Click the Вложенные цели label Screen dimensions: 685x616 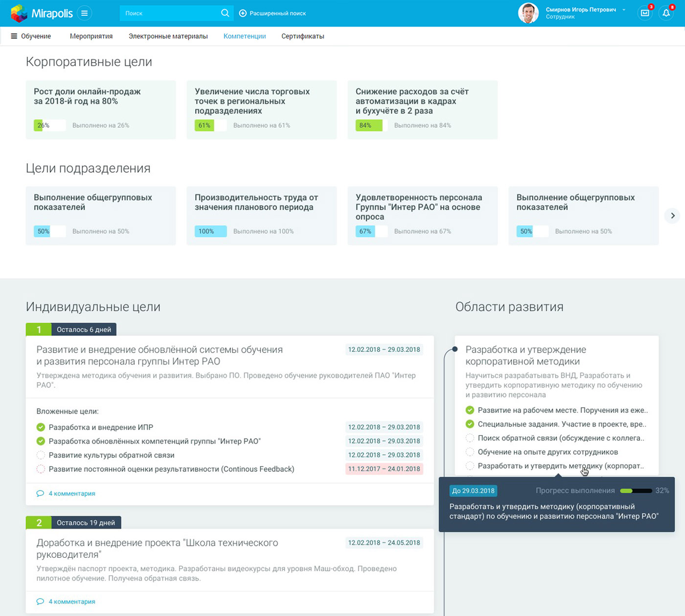pos(67,411)
